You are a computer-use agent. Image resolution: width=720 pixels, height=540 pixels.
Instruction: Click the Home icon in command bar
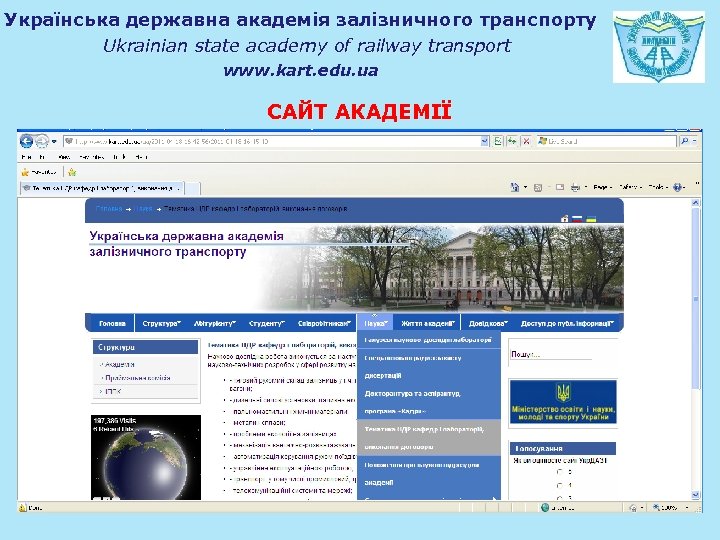[x=515, y=187]
